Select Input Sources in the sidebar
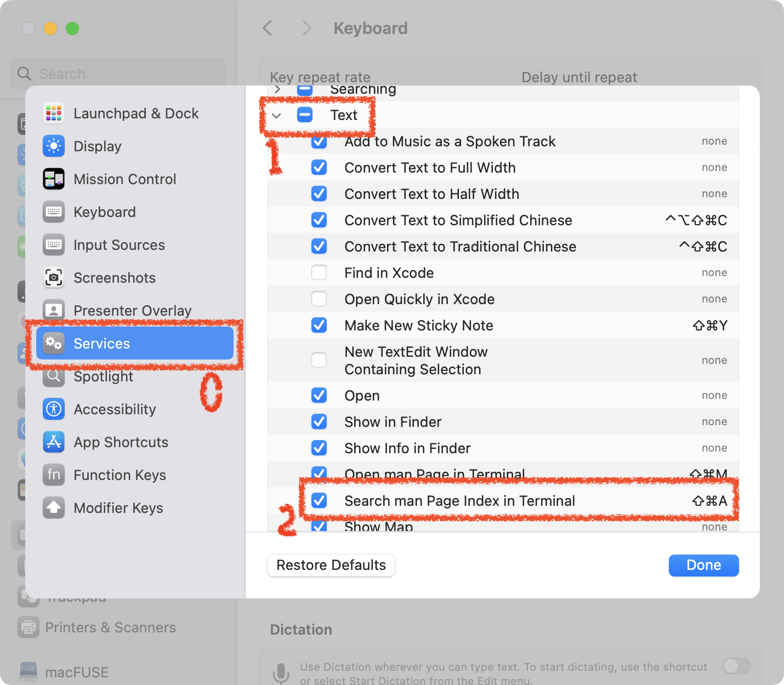 tap(119, 245)
